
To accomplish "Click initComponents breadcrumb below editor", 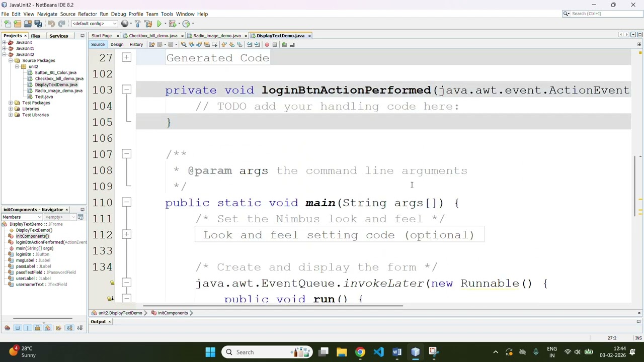I will coord(173,313).
